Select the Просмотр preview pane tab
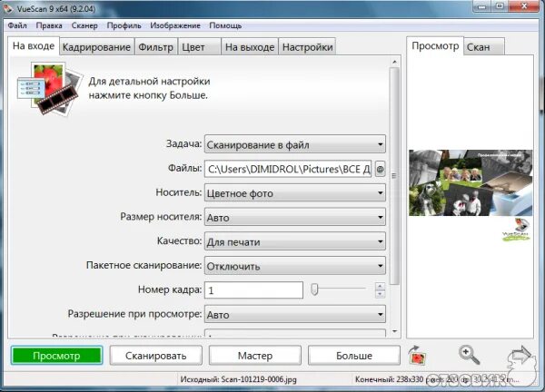This screenshot has height=392, width=545. [x=435, y=46]
